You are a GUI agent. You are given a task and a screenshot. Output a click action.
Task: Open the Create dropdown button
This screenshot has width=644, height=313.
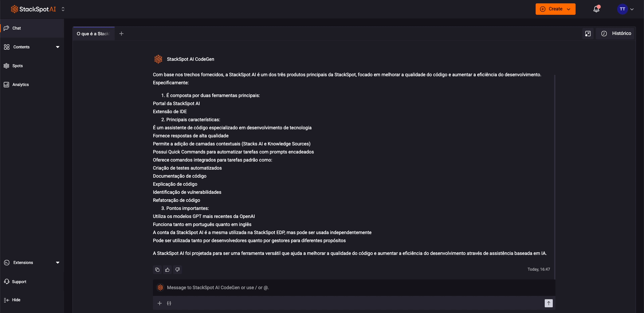pos(555,9)
